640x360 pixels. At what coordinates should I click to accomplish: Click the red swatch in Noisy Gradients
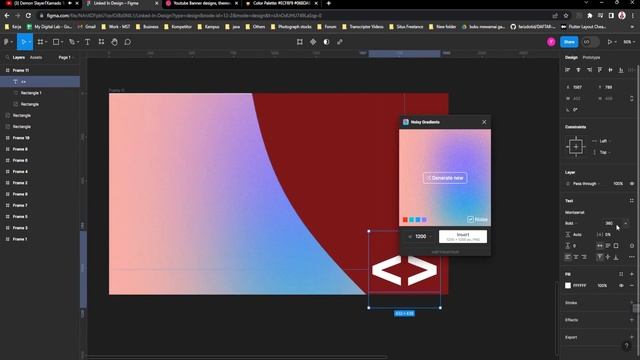click(x=405, y=220)
